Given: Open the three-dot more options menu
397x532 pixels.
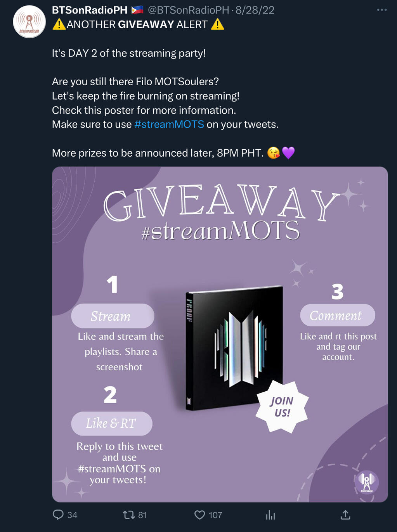Looking at the screenshot, I should 382,10.
